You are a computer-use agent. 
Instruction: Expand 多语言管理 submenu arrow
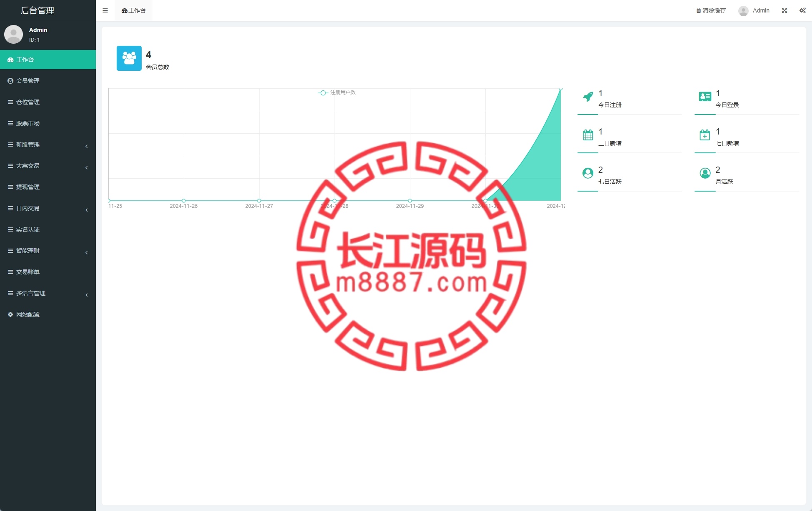[x=87, y=295]
